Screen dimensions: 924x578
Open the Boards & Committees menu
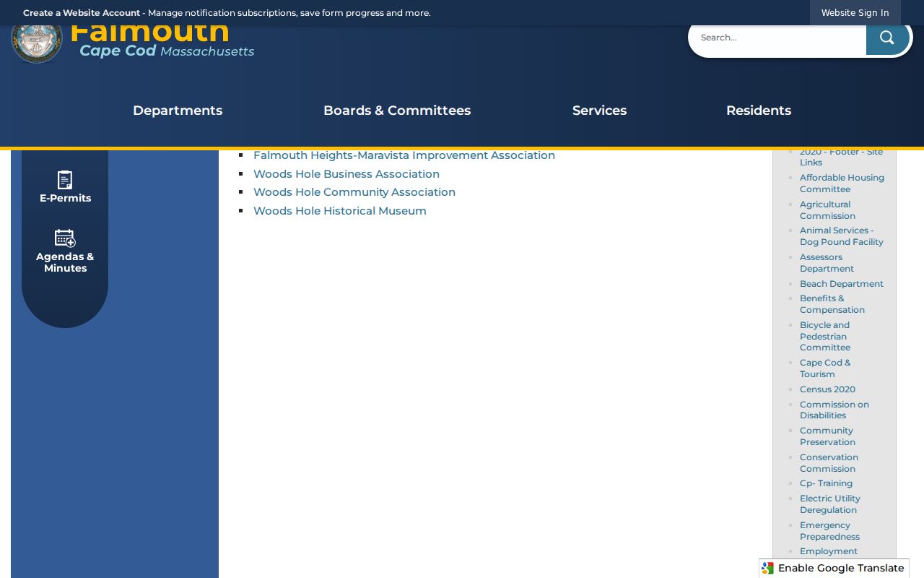pos(397,111)
